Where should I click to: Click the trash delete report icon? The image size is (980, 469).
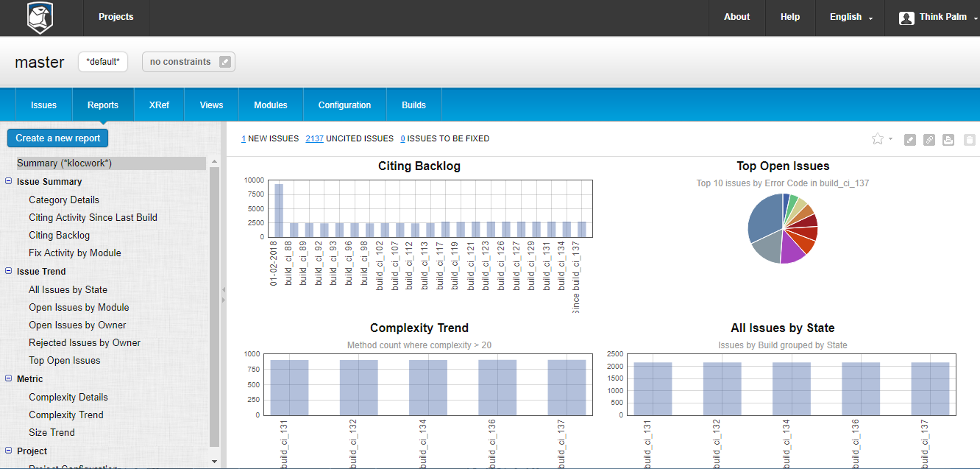[x=969, y=140]
